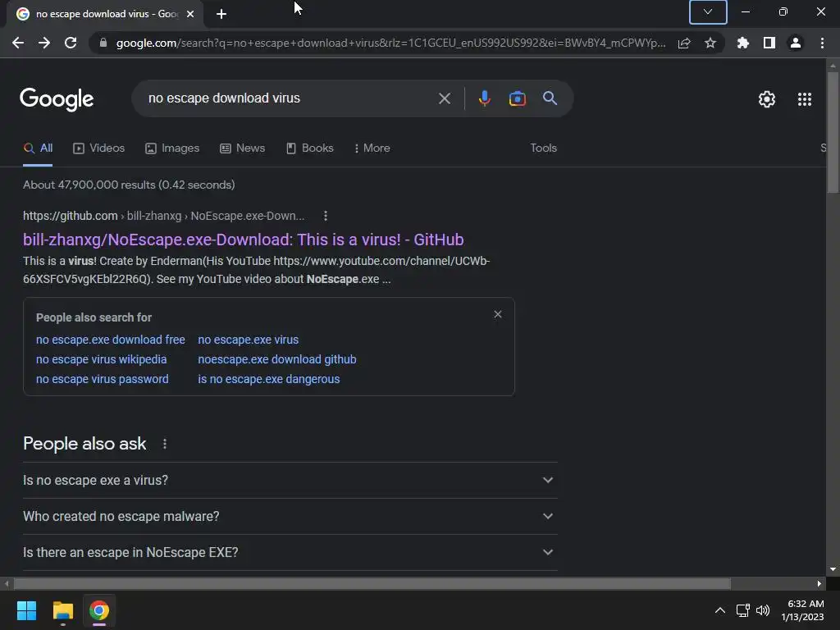Submit search with the magnifier icon
The image size is (840, 630).
point(550,98)
